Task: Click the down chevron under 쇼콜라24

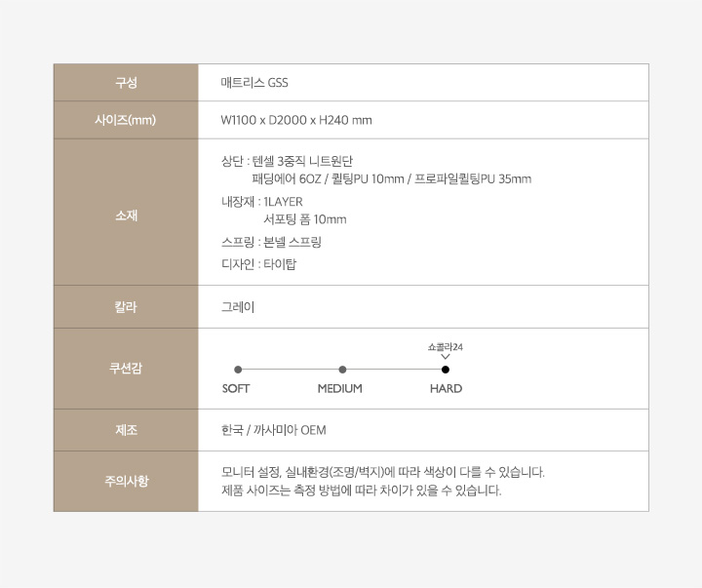Action: [445, 357]
